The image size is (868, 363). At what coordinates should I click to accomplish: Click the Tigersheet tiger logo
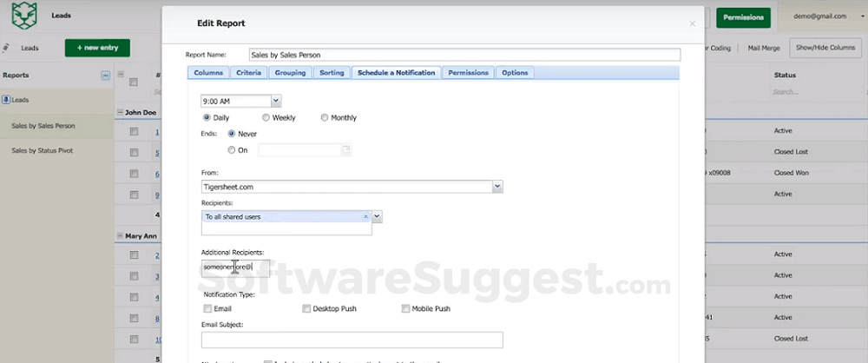(x=24, y=16)
